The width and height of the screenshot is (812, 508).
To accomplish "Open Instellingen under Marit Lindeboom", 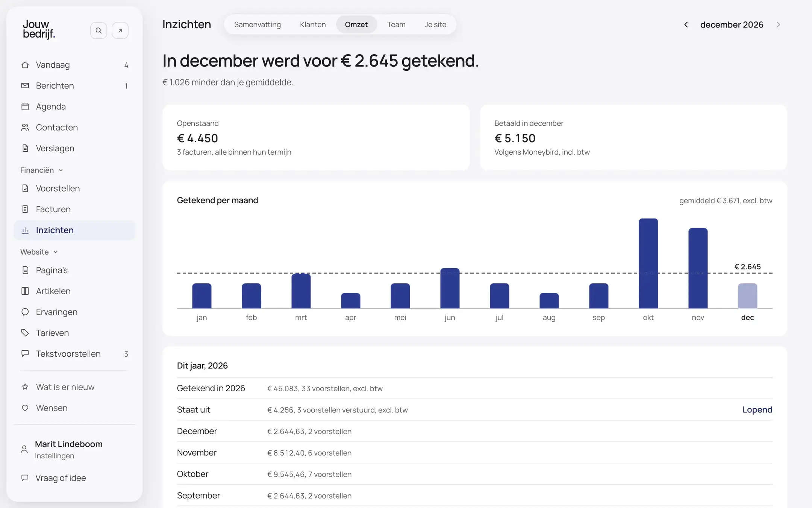I will [x=55, y=456].
